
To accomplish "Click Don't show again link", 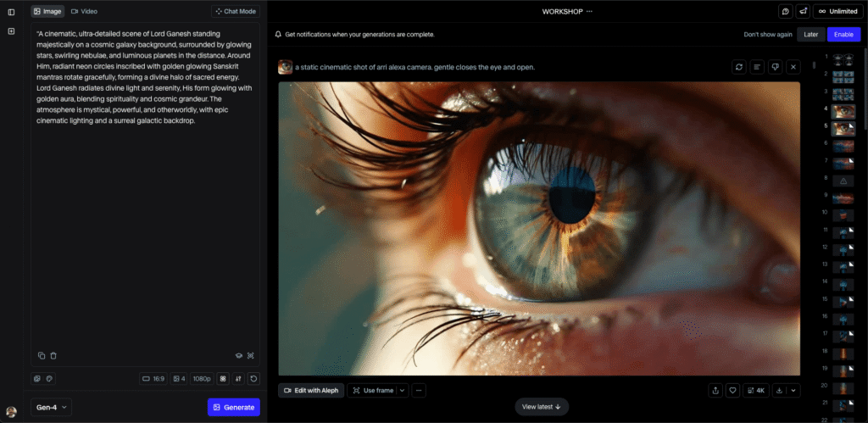I will click(x=768, y=35).
